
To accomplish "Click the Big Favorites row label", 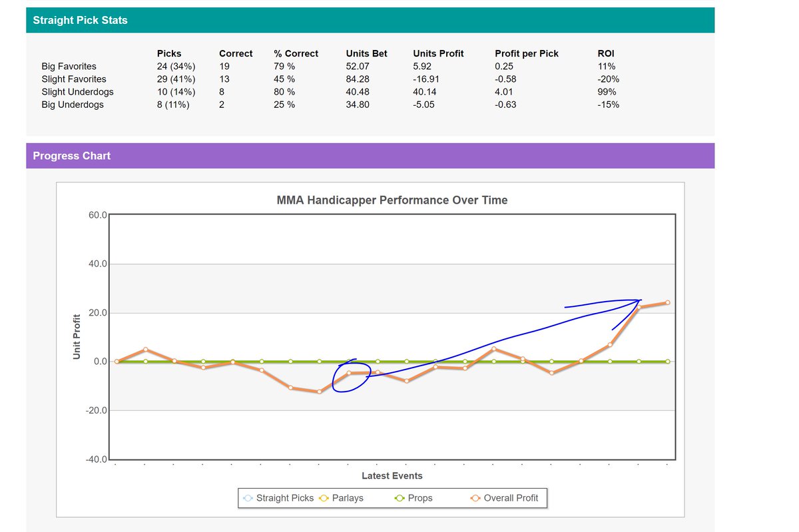I will pos(69,66).
